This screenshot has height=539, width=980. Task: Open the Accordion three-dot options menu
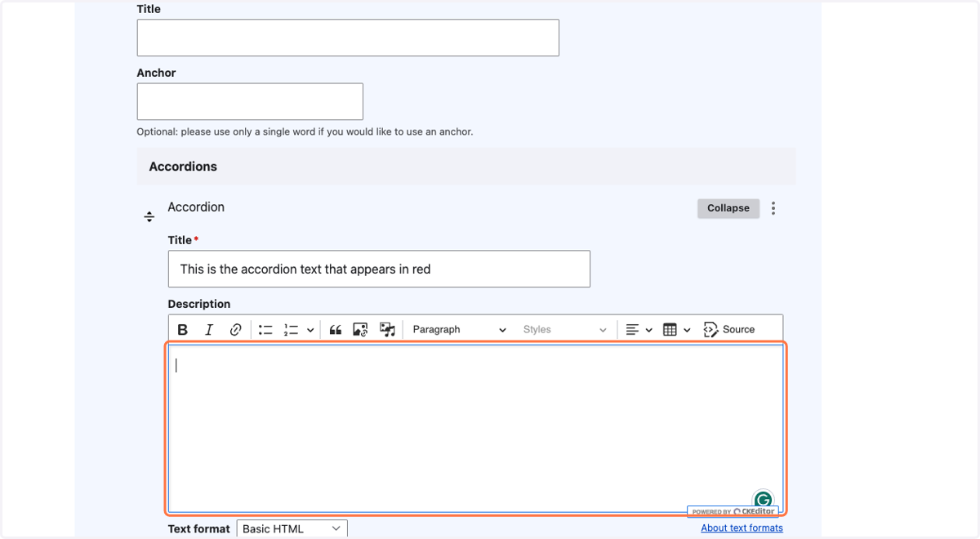point(773,208)
